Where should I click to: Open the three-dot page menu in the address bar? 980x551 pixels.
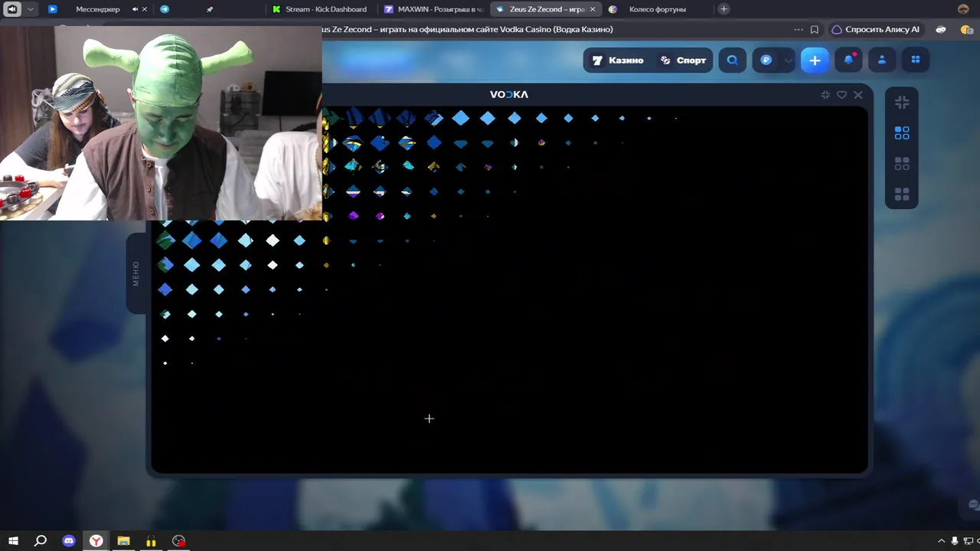tap(799, 30)
